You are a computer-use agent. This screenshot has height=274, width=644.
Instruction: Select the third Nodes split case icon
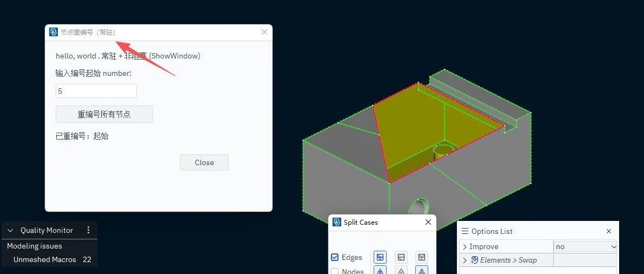click(422, 271)
